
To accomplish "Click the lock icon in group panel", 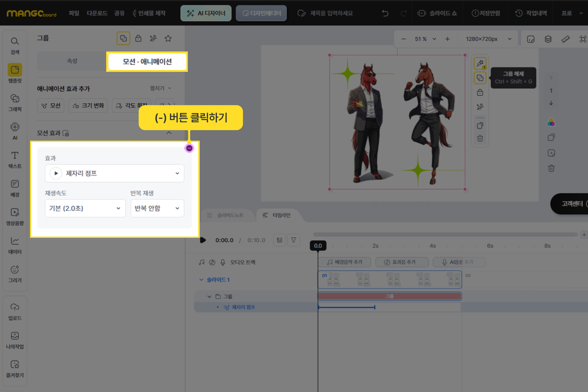I will pyautogui.click(x=138, y=38).
